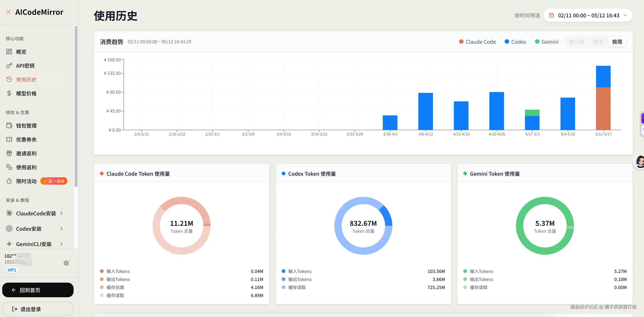This screenshot has width=644, height=317.
Task: Click the 832.67M Token total value
Action: (x=363, y=223)
